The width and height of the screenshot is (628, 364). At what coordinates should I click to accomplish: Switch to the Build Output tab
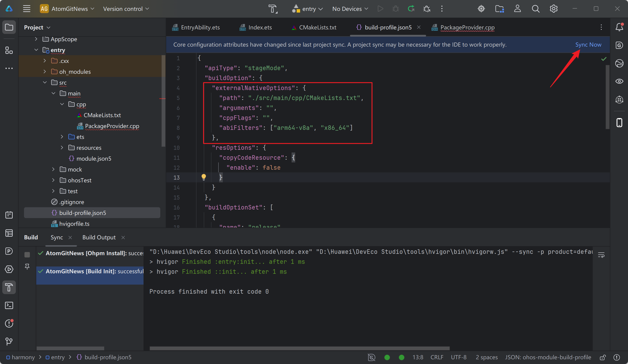pyautogui.click(x=99, y=237)
